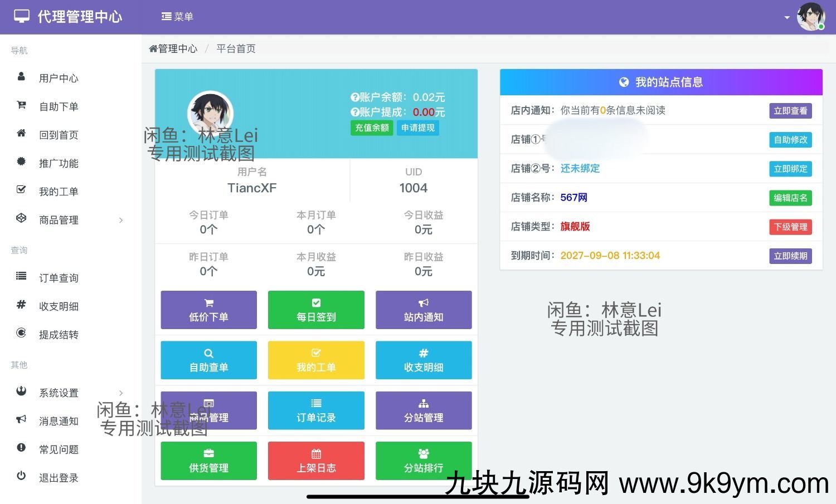The image size is (836, 504).
Task: Open 站内通知 via the megaphone tile
Action: pyautogui.click(x=424, y=310)
